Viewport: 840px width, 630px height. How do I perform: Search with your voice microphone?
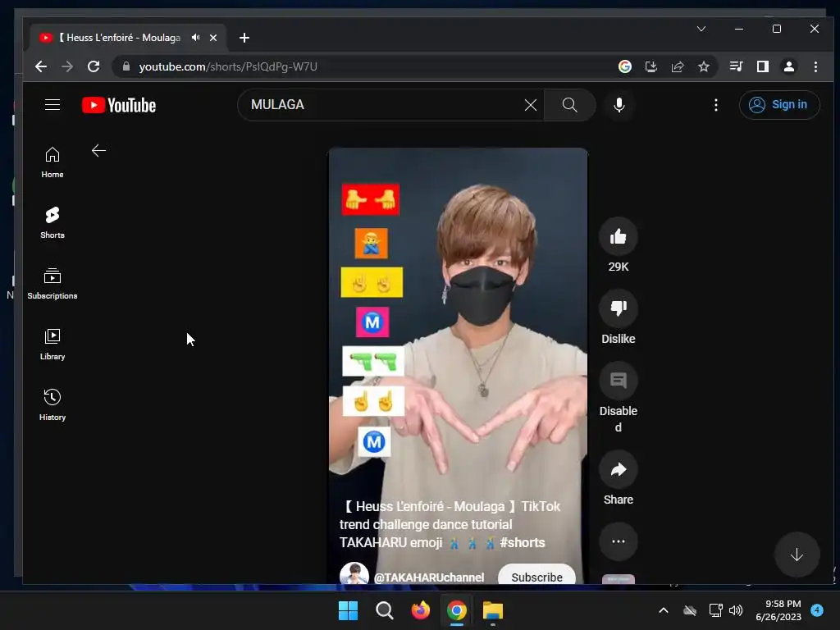619,105
